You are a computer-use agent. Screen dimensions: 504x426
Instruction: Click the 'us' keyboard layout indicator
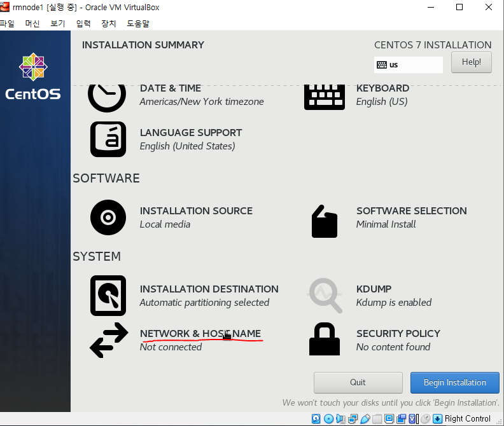[408, 65]
